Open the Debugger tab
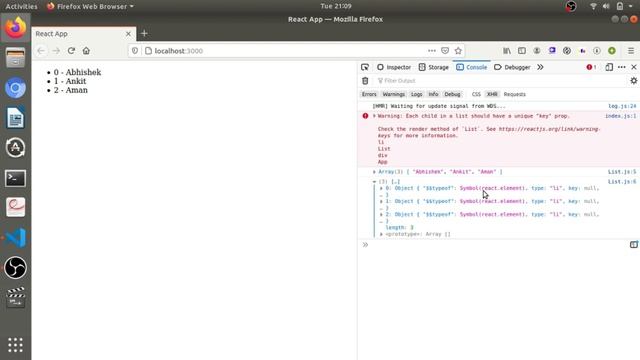Image resolution: width=640 pixels, height=360 pixels. click(x=512, y=67)
